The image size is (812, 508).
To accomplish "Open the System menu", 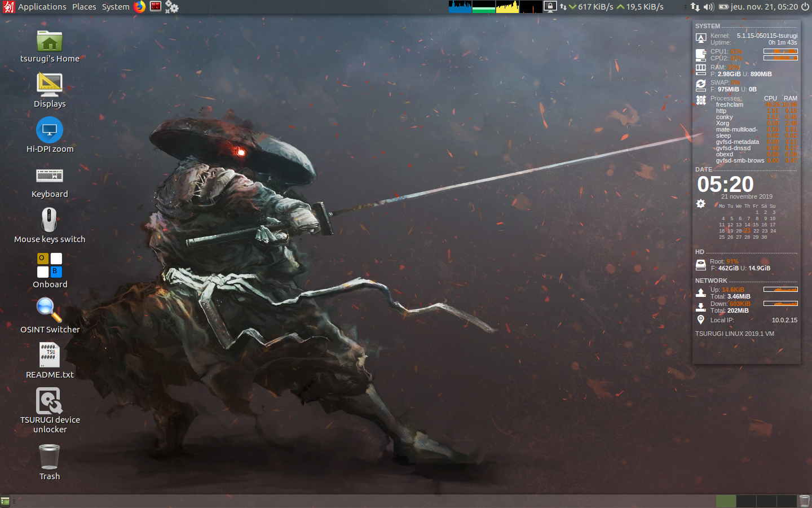I will point(116,7).
